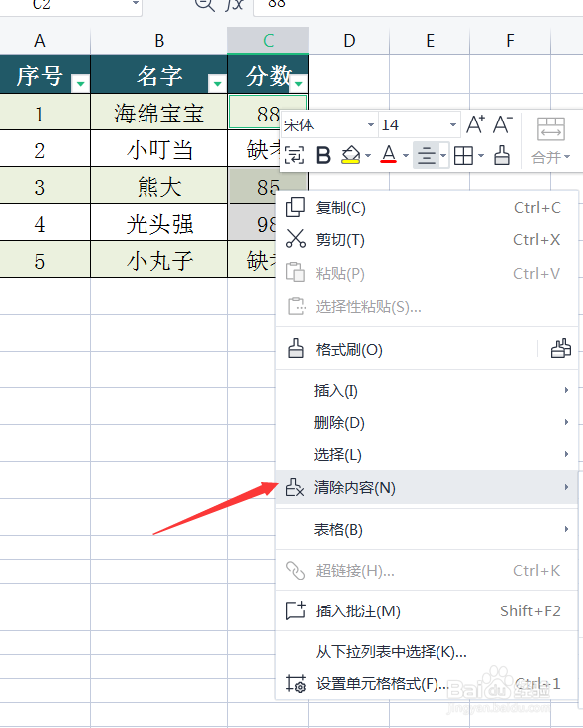Image resolution: width=583 pixels, height=728 pixels.
Task: Click the copy icon in context menu
Action: [295, 207]
